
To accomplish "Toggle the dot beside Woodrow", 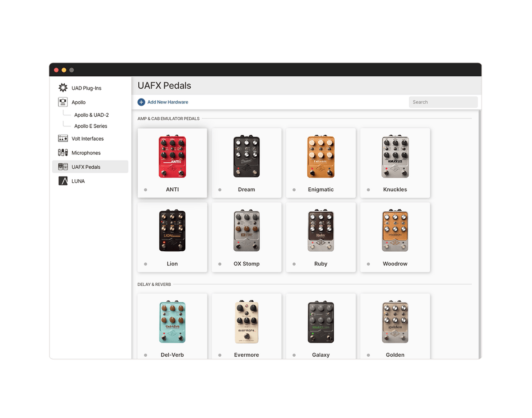I will click(x=368, y=264).
